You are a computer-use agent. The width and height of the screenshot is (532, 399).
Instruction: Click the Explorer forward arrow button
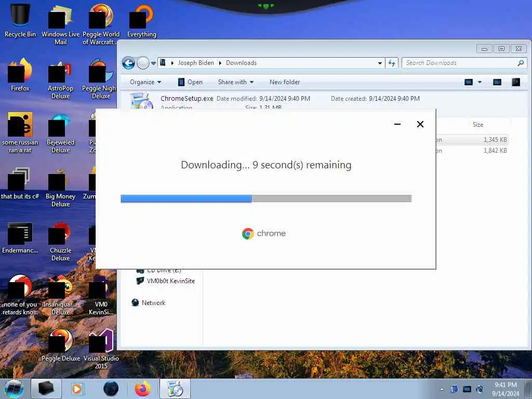point(143,63)
